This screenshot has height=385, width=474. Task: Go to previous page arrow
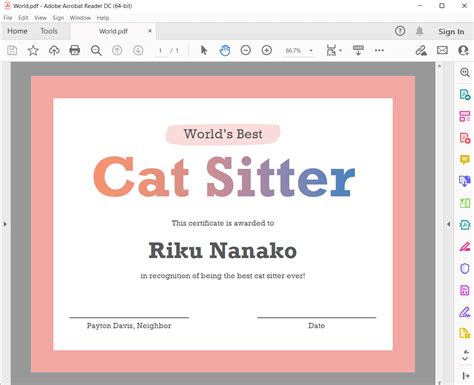coord(117,50)
